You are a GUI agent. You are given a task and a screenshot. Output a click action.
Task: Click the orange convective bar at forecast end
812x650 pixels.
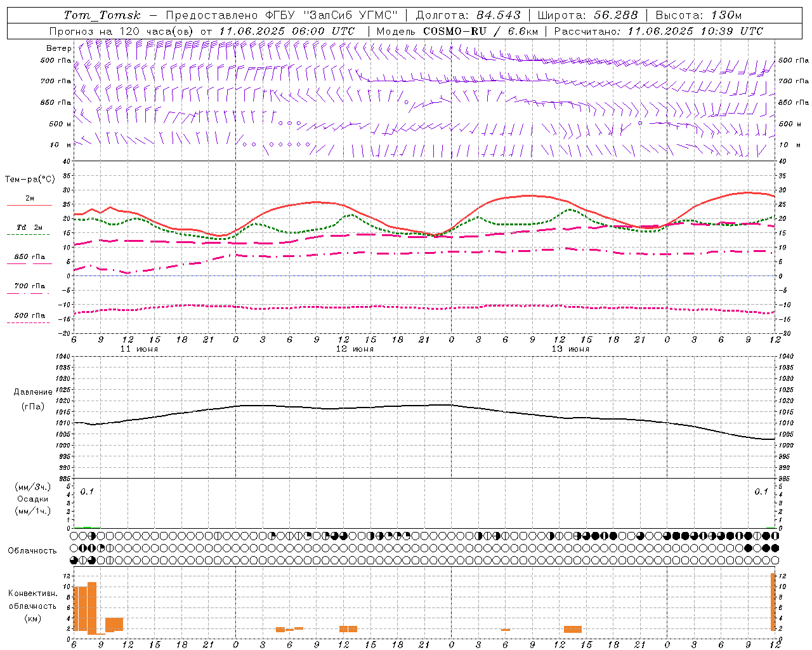773,602
